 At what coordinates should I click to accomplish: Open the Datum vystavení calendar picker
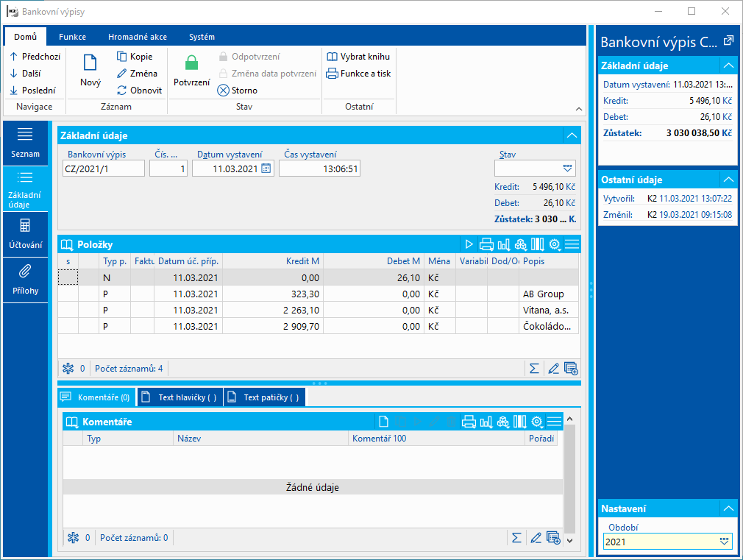(266, 169)
